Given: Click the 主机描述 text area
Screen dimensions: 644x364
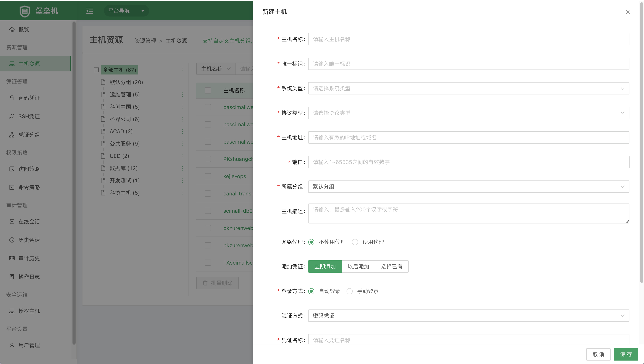Looking at the screenshot, I should pyautogui.click(x=469, y=213).
